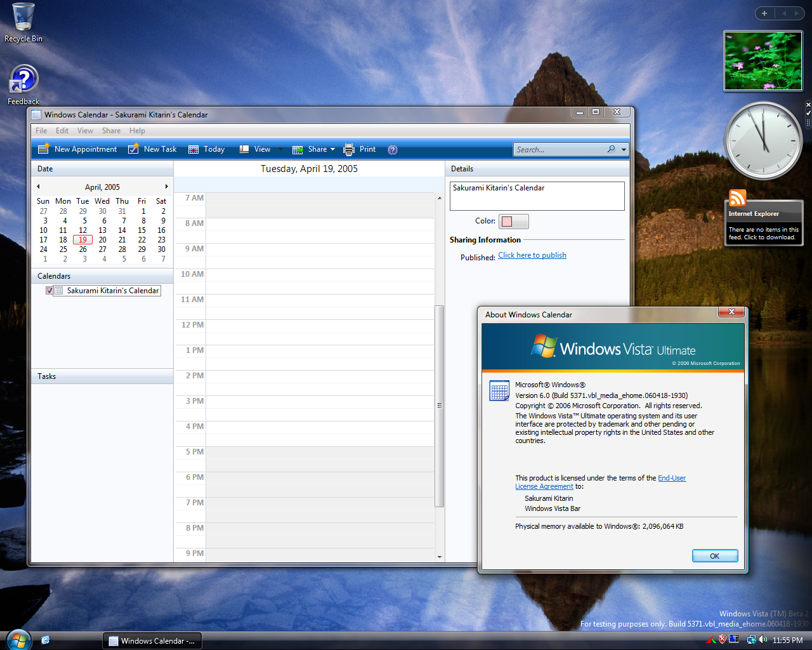The width and height of the screenshot is (812, 650).
Task: Click the Windows Sidebar tray icon
Action: tap(734, 639)
